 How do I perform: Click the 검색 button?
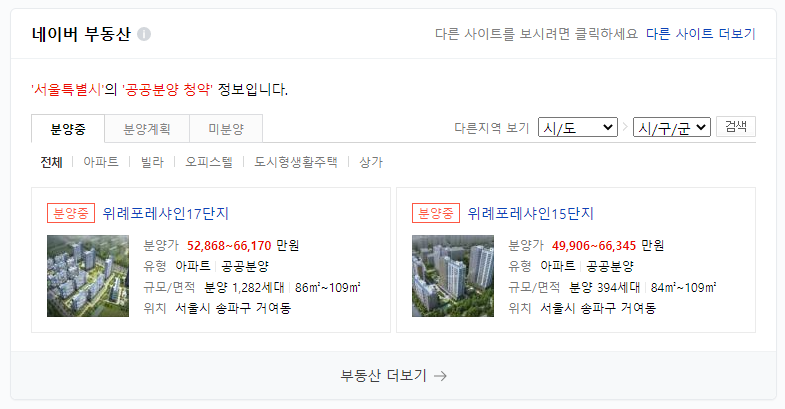click(736, 126)
